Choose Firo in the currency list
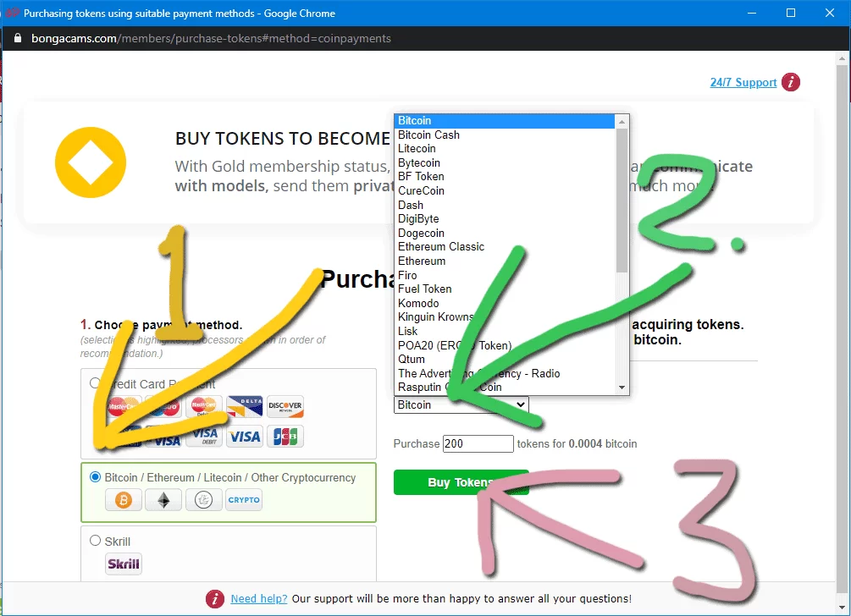Screen dimensions: 851x616 [505, 275]
